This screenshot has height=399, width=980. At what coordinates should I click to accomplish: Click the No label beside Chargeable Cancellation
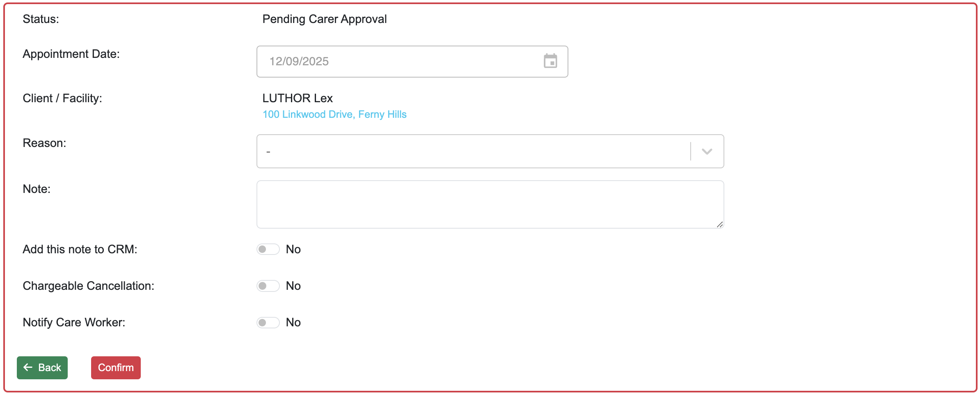293,286
